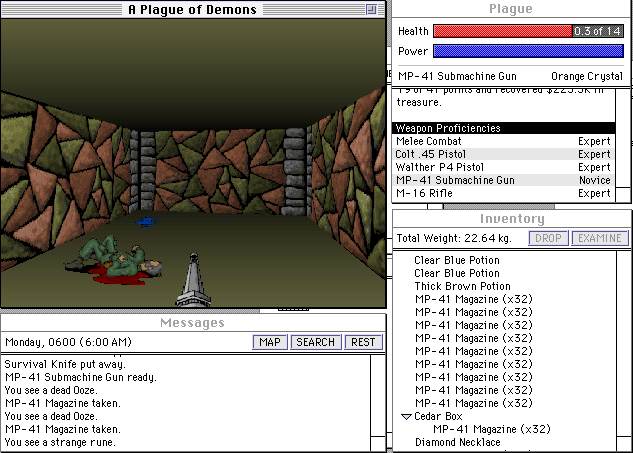
Task: Click the window collapse box in the title bar
Action: [x=371, y=9]
